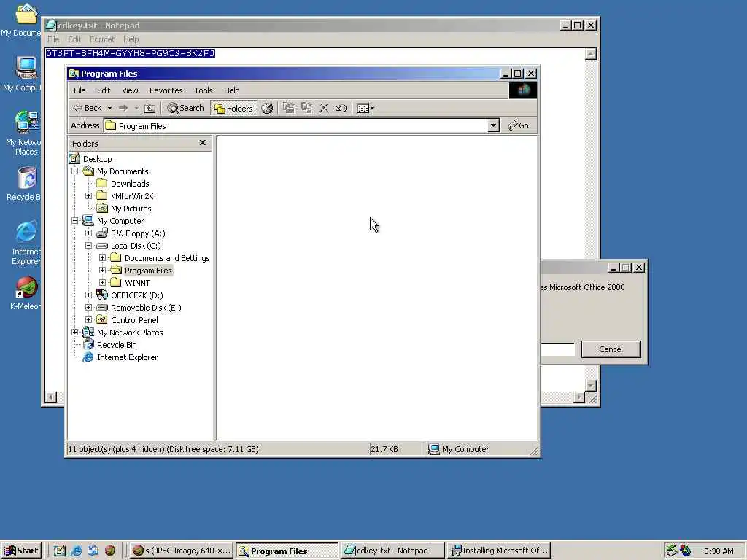Click the Start button
The image size is (747, 560).
pos(21,551)
